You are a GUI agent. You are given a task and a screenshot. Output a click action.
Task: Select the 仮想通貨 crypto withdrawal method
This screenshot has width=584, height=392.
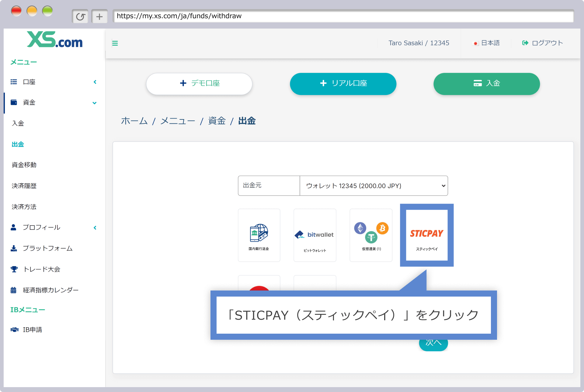click(371, 235)
